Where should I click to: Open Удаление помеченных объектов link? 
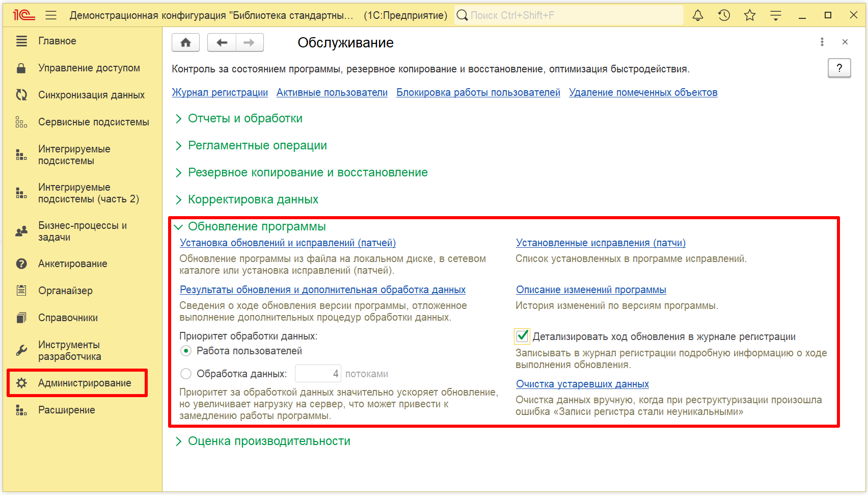click(x=643, y=92)
